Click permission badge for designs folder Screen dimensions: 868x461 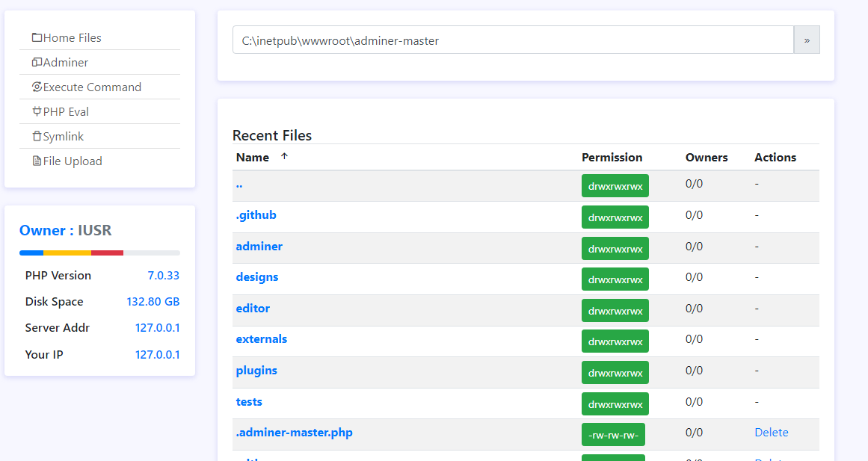[615, 279]
